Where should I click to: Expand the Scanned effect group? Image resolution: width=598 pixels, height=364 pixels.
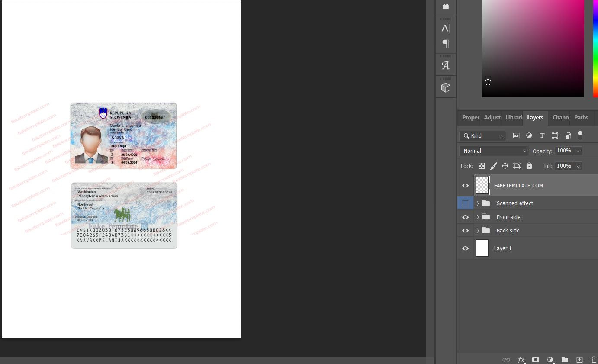[478, 203]
